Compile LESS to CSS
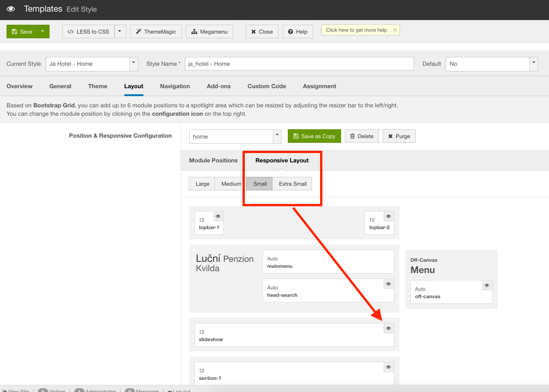The width and height of the screenshot is (549, 392). pyautogui.click(x=88, y=32)
